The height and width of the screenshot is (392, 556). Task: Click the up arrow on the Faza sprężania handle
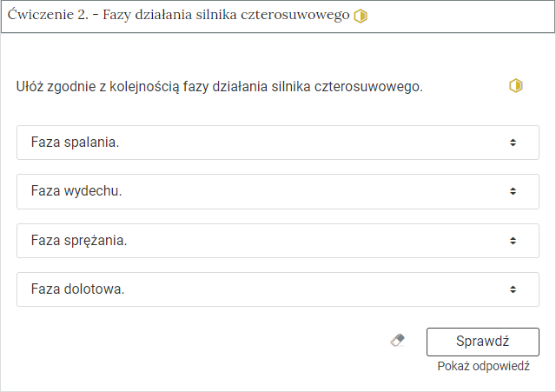(x=513, y=238)
